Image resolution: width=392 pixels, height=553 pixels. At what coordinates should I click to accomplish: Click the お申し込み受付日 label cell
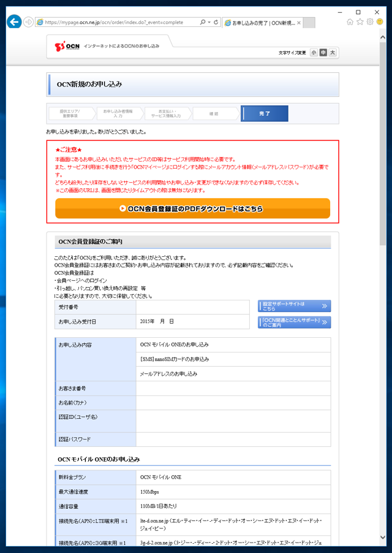[x=96, y=322]
